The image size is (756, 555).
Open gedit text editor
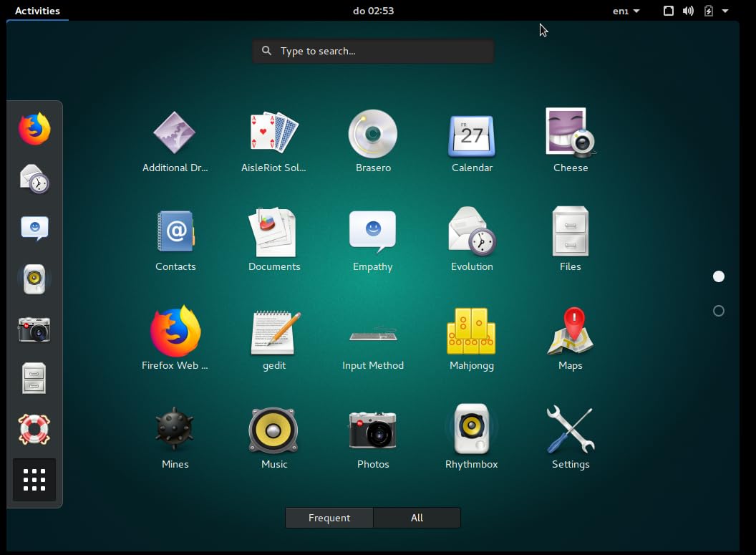click(274, 339)
